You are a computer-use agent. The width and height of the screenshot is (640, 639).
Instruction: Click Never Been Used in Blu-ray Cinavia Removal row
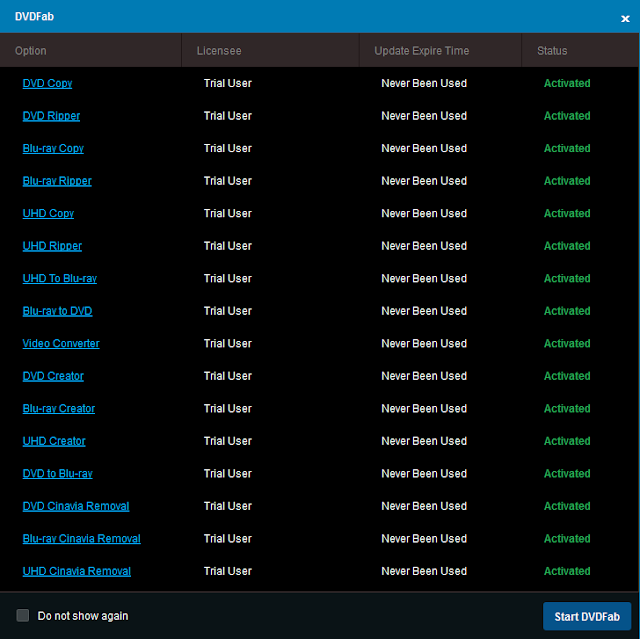click(424, 539)
